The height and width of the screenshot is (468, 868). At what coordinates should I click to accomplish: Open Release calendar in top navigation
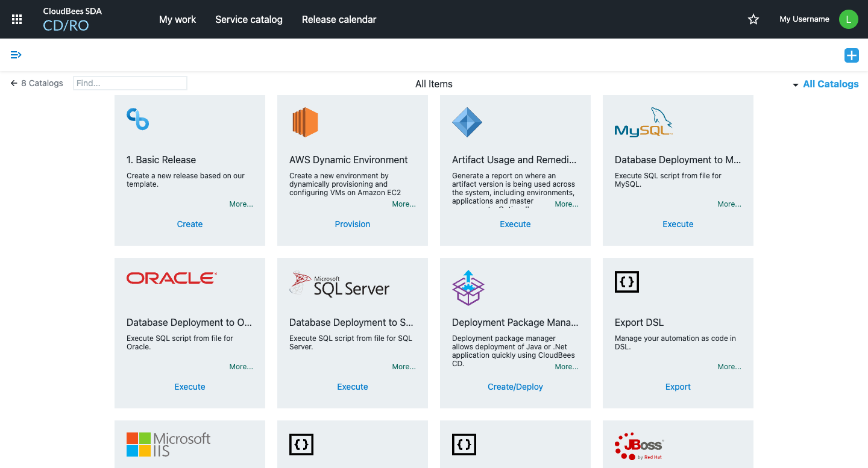(339, 19)
